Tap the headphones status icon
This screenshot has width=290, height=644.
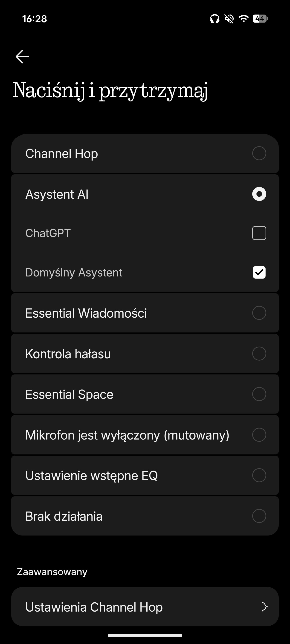click(215, 19)
